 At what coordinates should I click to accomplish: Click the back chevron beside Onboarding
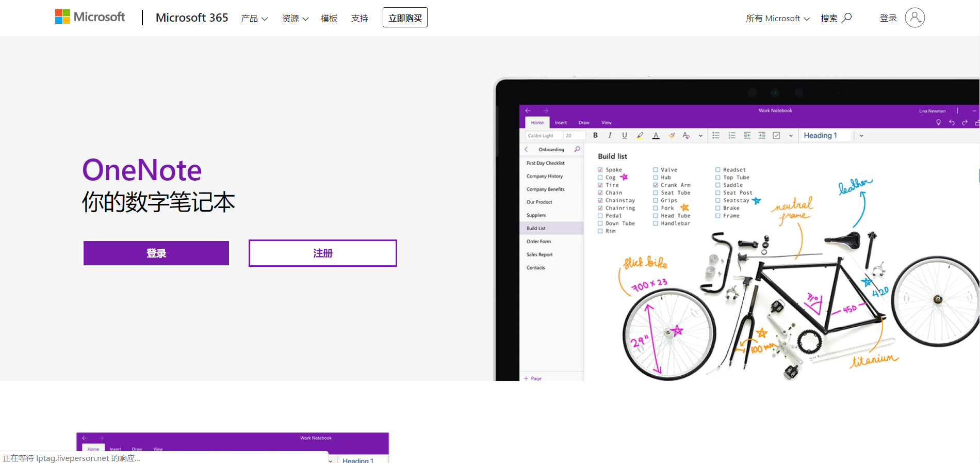tap(526, 149)
